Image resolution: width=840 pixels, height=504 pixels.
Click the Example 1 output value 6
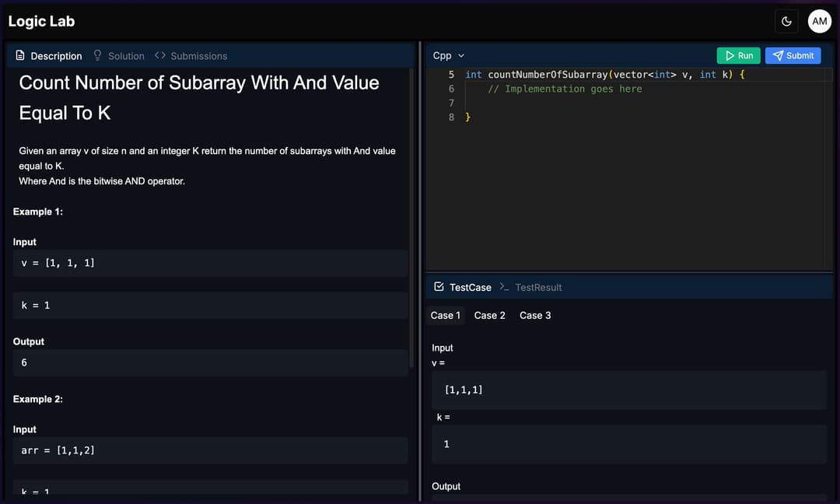[x=210, y=362]
